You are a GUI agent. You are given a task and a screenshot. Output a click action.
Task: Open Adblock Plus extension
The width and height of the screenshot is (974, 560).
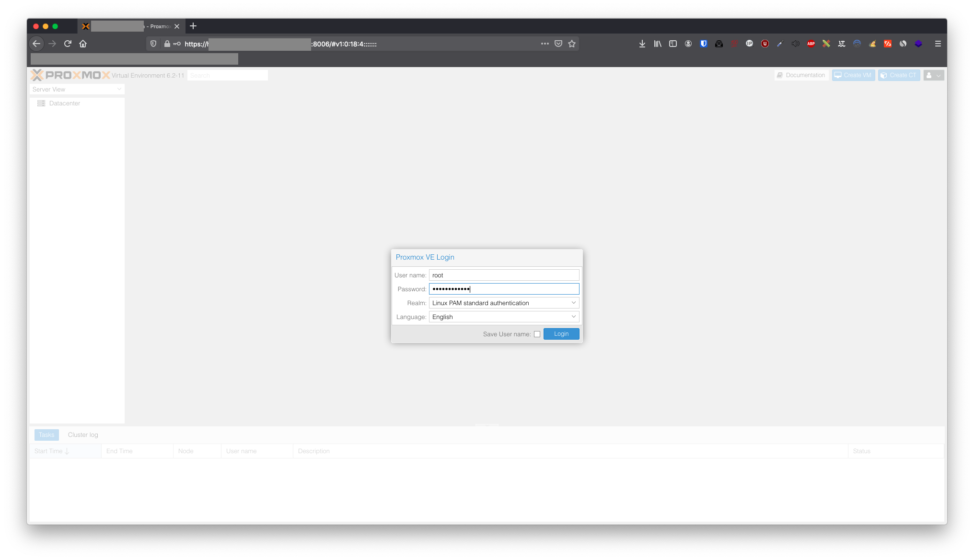point(811,44)
